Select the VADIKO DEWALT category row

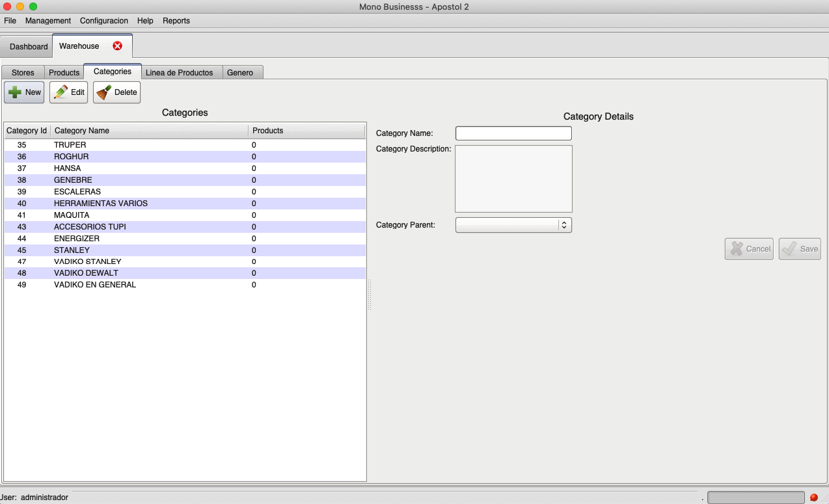(x=86, y=273)
